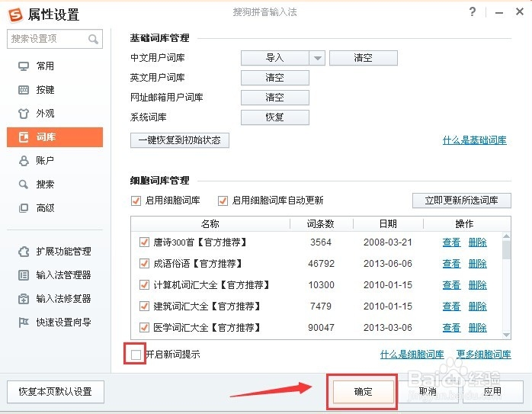Open 什么是细胞词库 link
This screenshot has width=532, height=414.
(412, 355)
